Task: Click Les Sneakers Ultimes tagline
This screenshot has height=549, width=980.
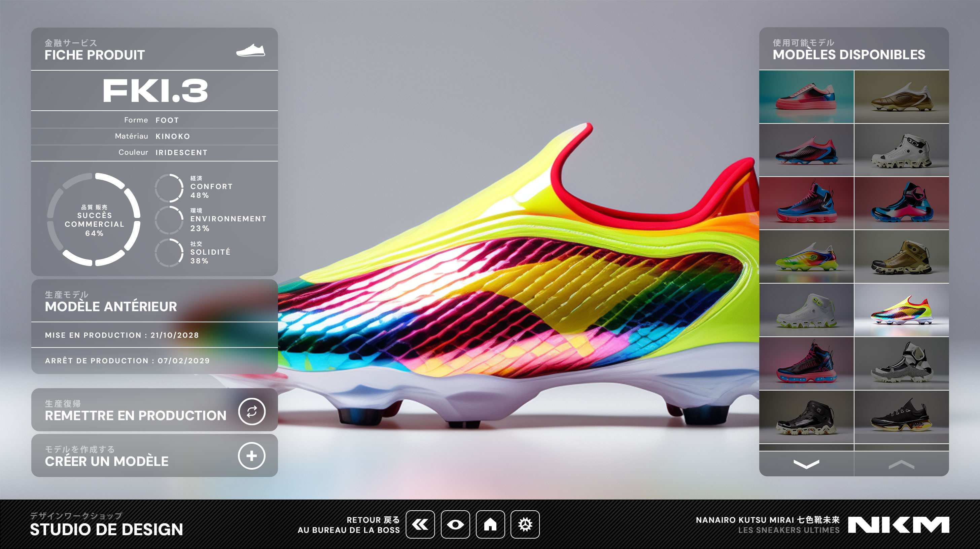Action: point(789,530)
